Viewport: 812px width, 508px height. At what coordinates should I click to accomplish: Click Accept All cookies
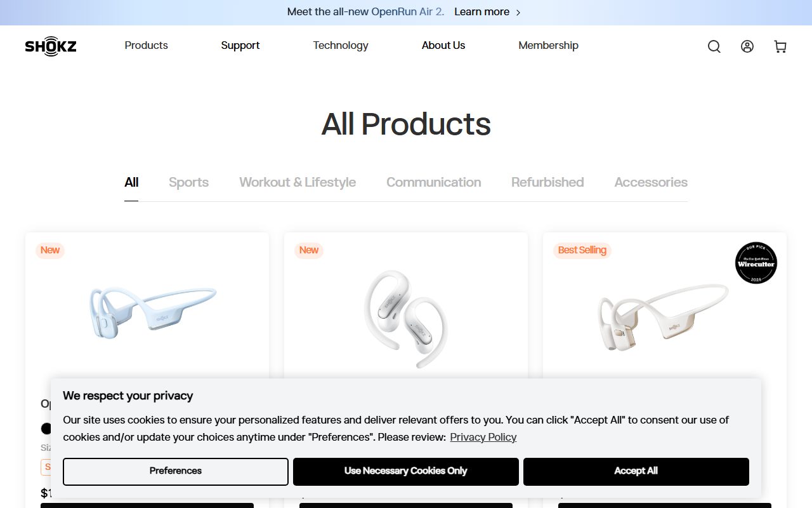tap(636, 472)
